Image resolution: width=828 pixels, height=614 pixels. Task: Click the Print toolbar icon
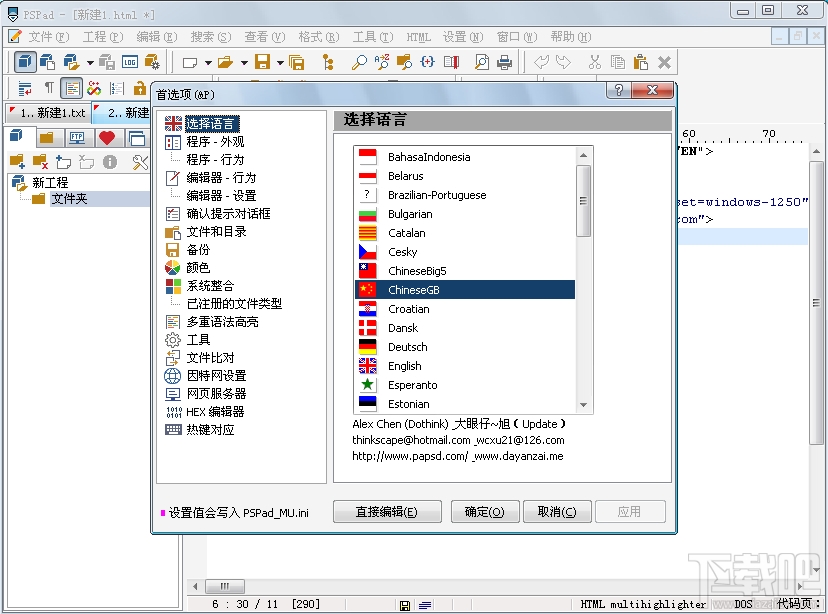504,62
